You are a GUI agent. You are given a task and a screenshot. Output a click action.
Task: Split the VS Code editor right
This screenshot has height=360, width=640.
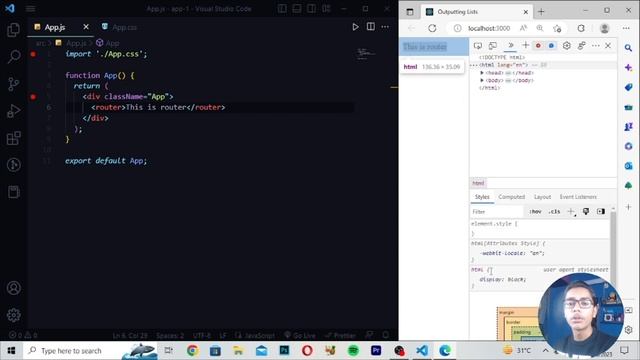[371, 27]
